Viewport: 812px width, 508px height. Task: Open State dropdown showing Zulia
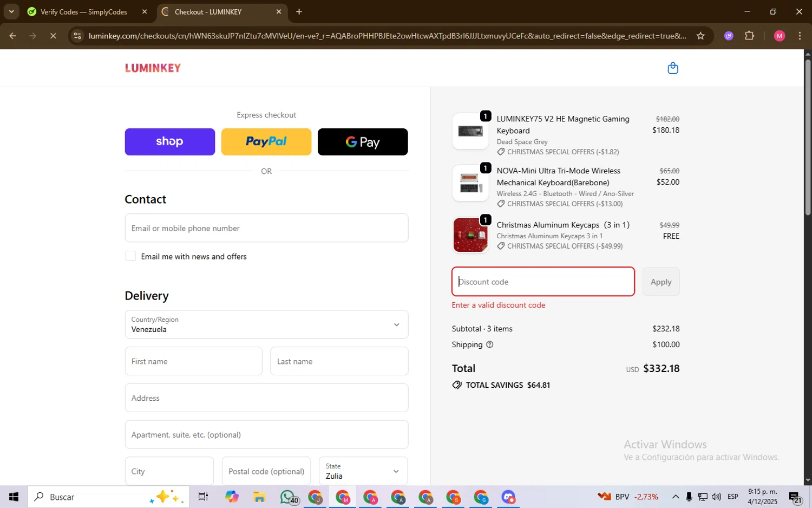(x=363, y=471)
